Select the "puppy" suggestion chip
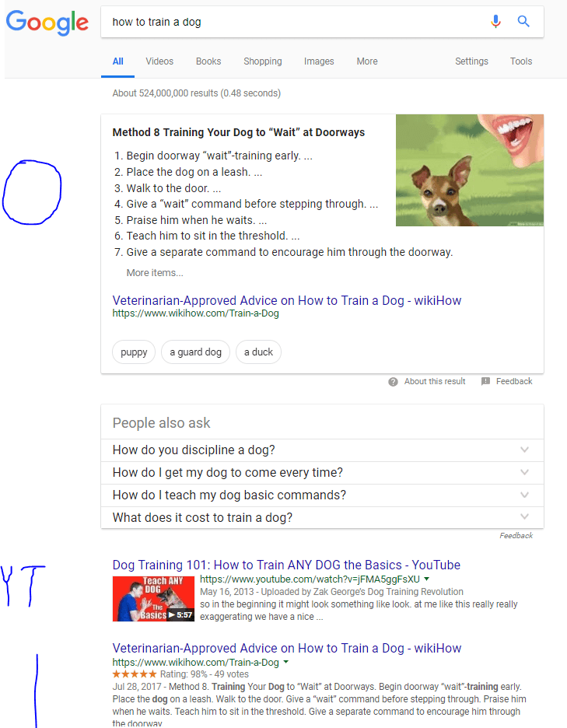 coord(134,352)
